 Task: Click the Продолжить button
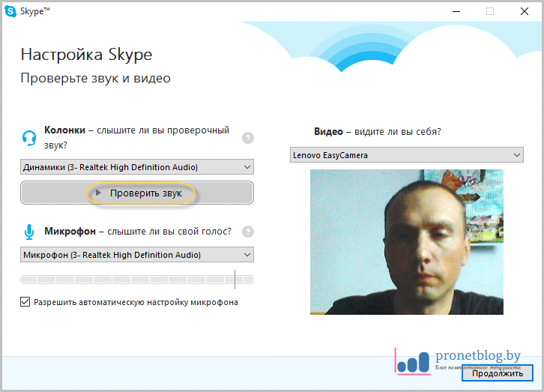(x=497, y=373)
